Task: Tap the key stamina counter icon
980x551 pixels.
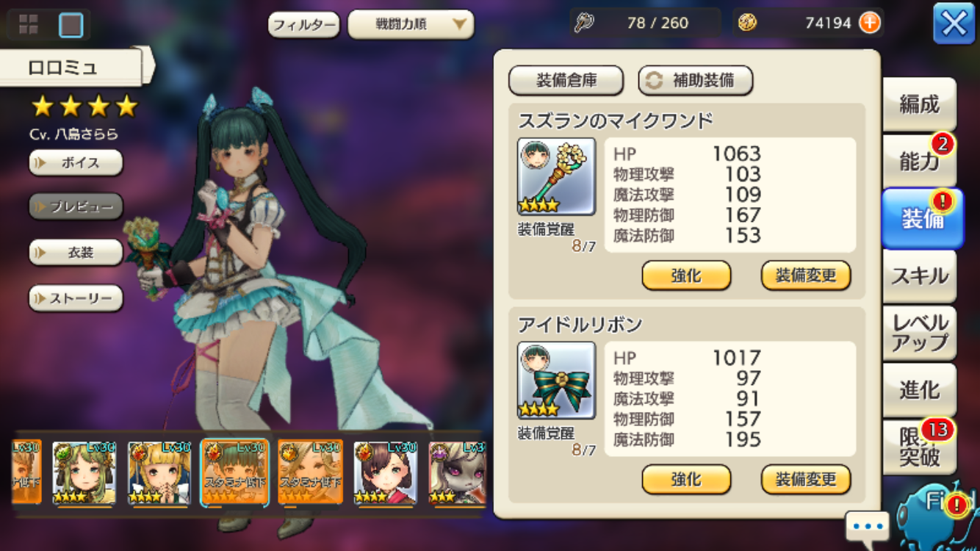Action: click(x=585, y=23)
